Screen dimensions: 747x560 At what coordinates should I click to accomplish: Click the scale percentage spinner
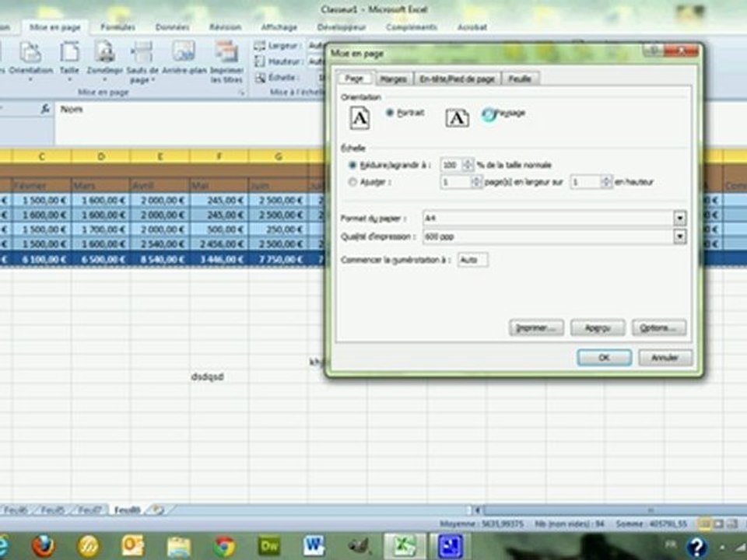tap(468, 165)
